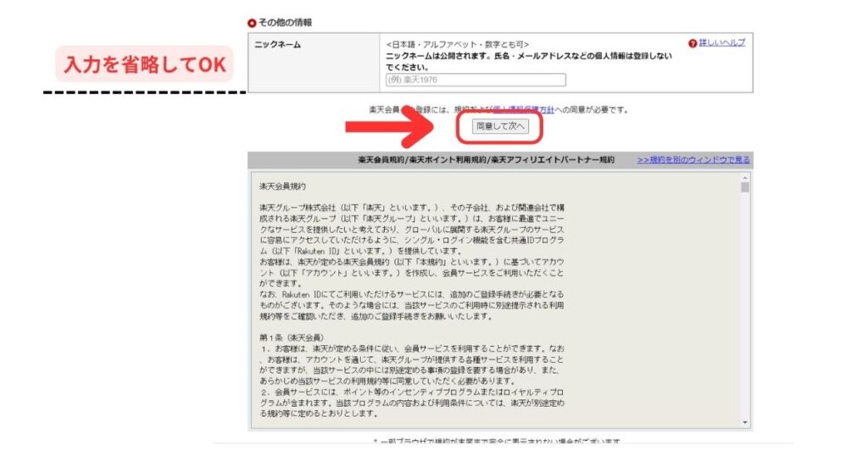Click the <日本語・アルファベット・数字とも可> hint text
Image resolution: width=868 pixels, height=456 pixels.
click(x=457, y=44)
